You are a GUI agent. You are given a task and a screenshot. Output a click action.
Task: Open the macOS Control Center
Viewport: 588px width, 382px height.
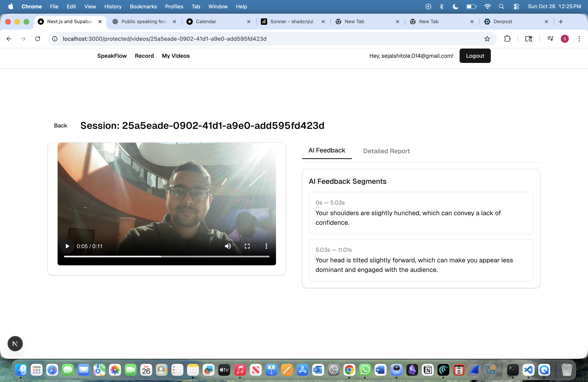point(516,7)
